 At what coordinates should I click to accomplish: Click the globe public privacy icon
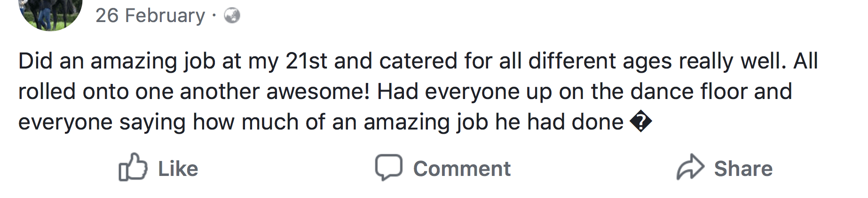(232, 16)
